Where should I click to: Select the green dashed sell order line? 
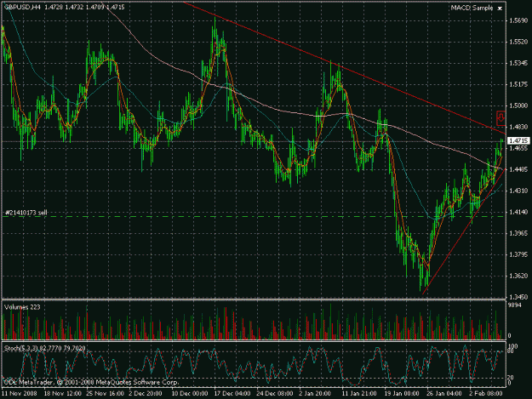254,217
